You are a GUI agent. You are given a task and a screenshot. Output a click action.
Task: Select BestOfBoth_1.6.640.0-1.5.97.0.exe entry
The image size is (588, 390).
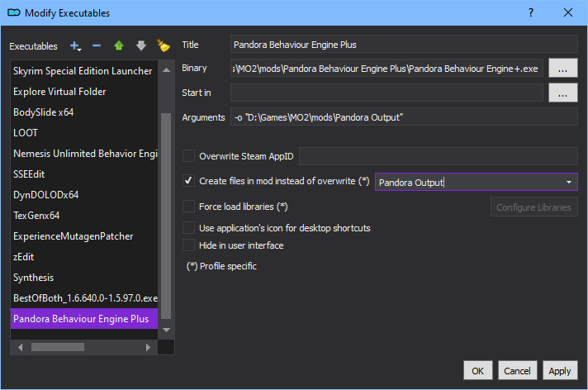coord(84,298)
